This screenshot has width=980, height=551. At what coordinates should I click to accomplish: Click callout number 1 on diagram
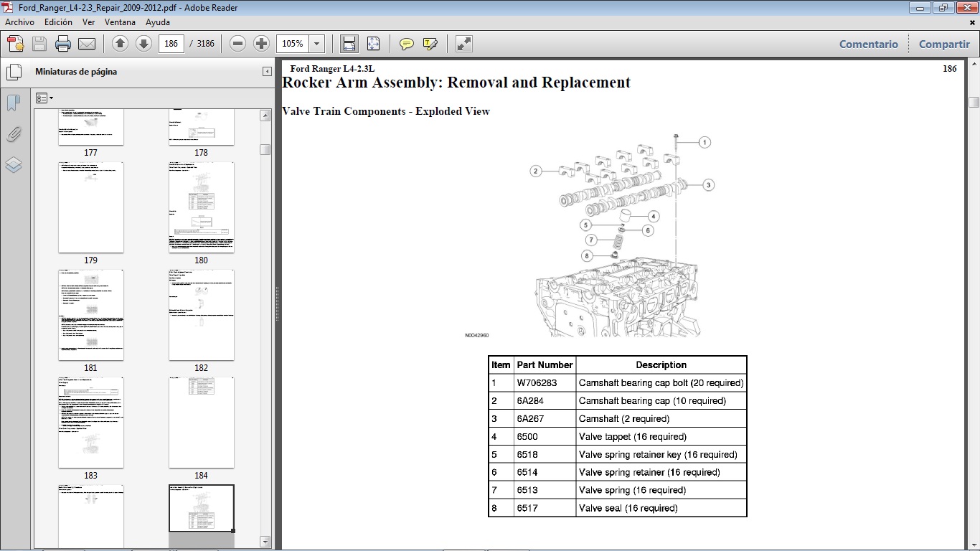705,142
